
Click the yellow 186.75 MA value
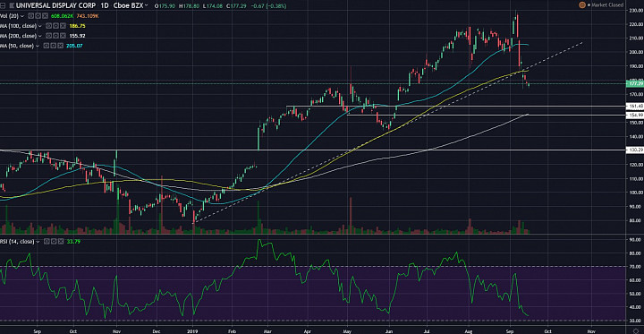(77, 26)
